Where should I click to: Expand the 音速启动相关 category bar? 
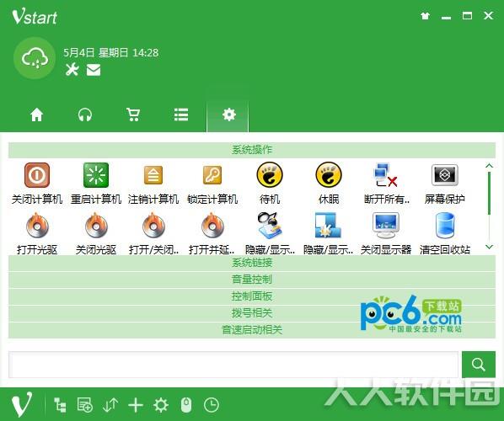pyautogui.click(x=252, y=330)
